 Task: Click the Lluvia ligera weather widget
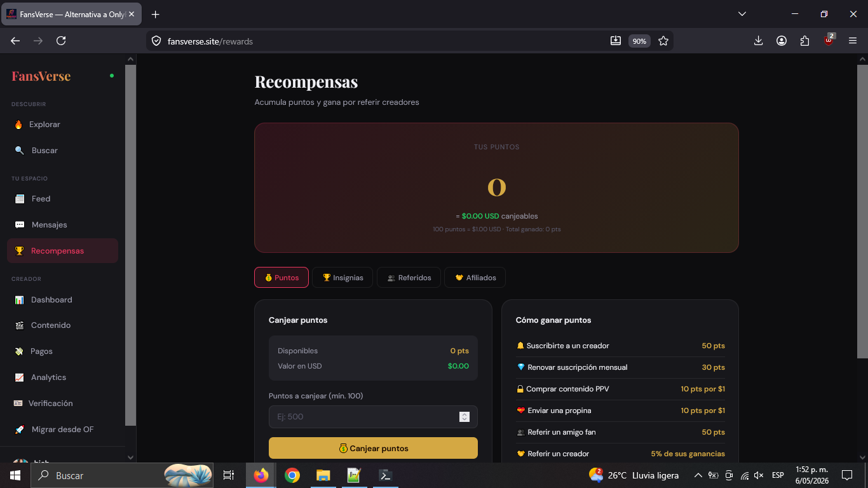pyautogui.click(x=634, y=475)
